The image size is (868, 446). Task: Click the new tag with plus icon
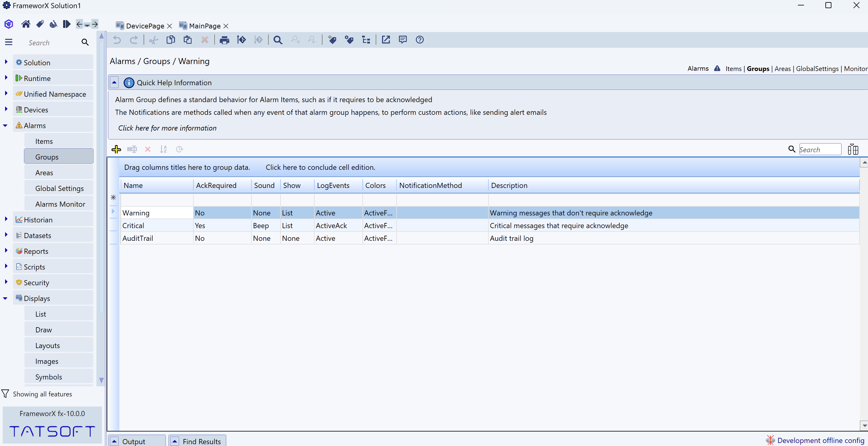pyautogui.click(x=332, y=40)
